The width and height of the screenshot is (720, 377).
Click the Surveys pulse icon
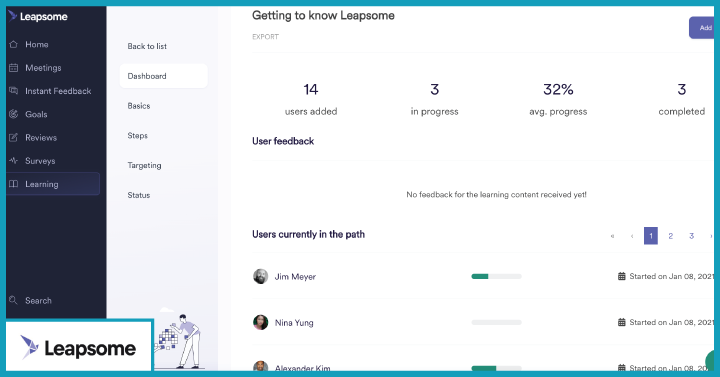(14, 161)
